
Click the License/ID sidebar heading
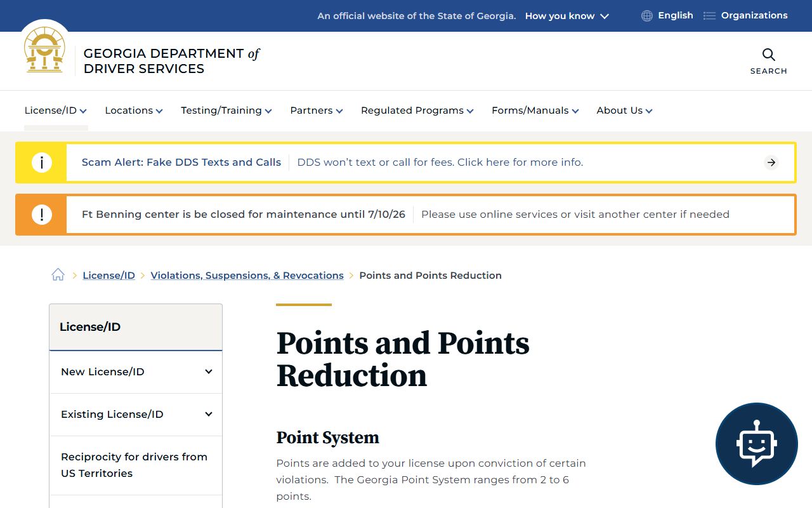click(x=90, y=327)
